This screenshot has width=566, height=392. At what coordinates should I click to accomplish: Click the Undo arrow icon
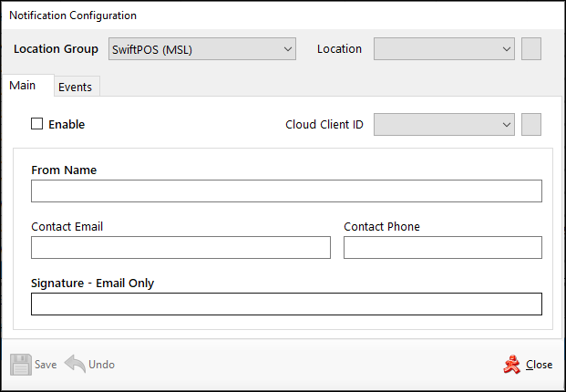[x=75, y=365]
